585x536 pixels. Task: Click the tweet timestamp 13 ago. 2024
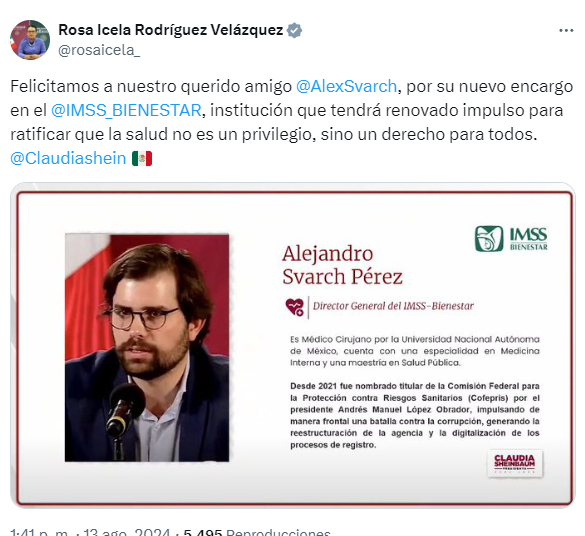(x=126, y=532)
